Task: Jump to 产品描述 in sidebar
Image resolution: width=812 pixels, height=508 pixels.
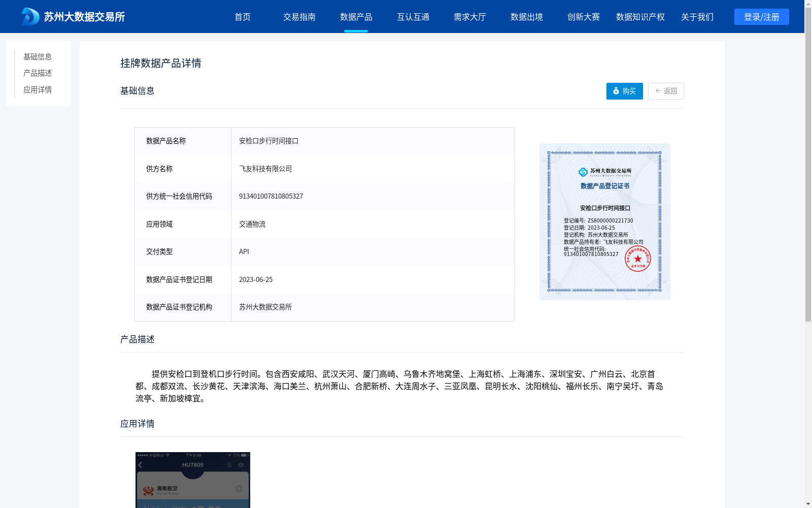Action: [38, 73]
